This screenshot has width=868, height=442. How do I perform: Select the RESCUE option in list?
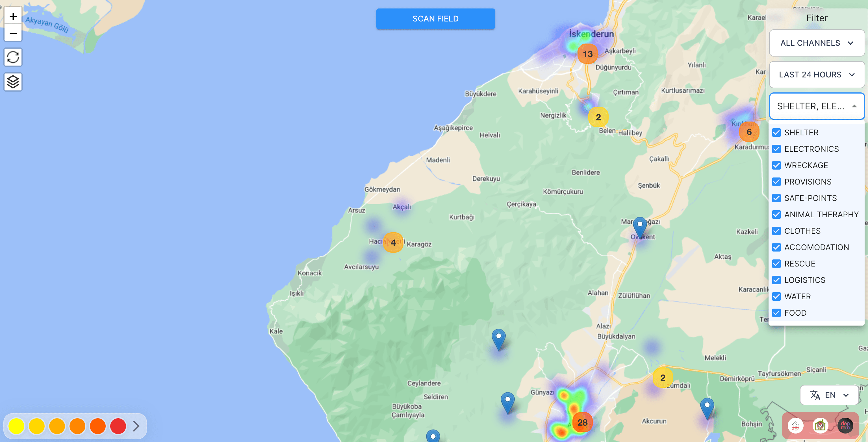[x=799, y=264]
